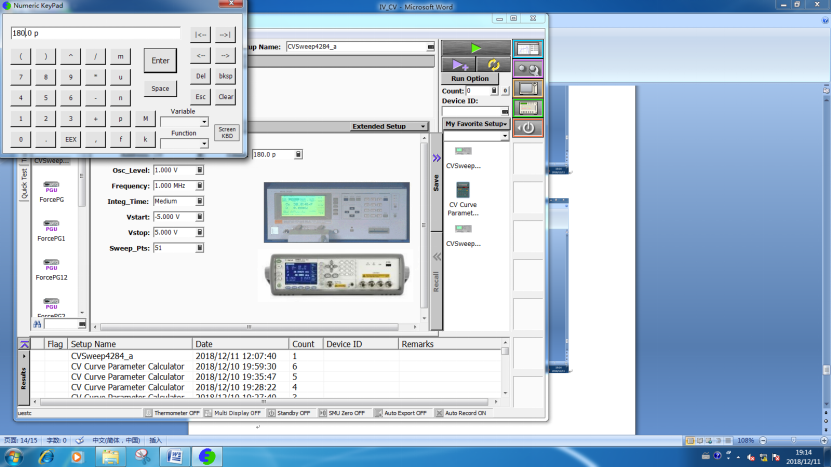Toggle Thermometer OFF status
The width and height of the screenshot is (831, 468).
coord(172,413)
